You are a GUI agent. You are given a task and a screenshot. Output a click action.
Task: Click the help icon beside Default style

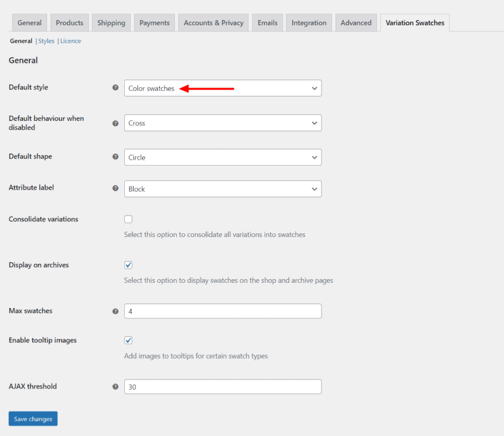pyautogui.click(x=115, y=87)
